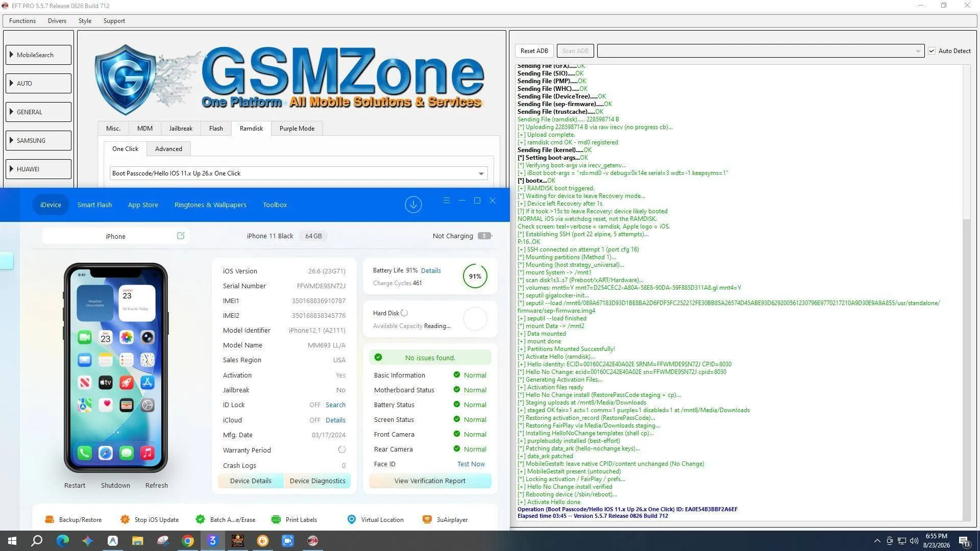Open the notification center icon
Screen dimensions: 980x551
click(964, 541)
